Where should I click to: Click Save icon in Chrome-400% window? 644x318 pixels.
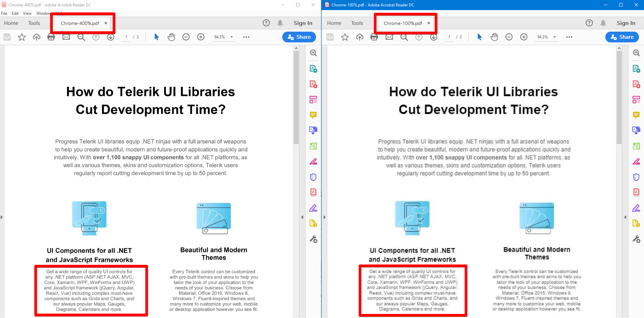click(7, 37)
